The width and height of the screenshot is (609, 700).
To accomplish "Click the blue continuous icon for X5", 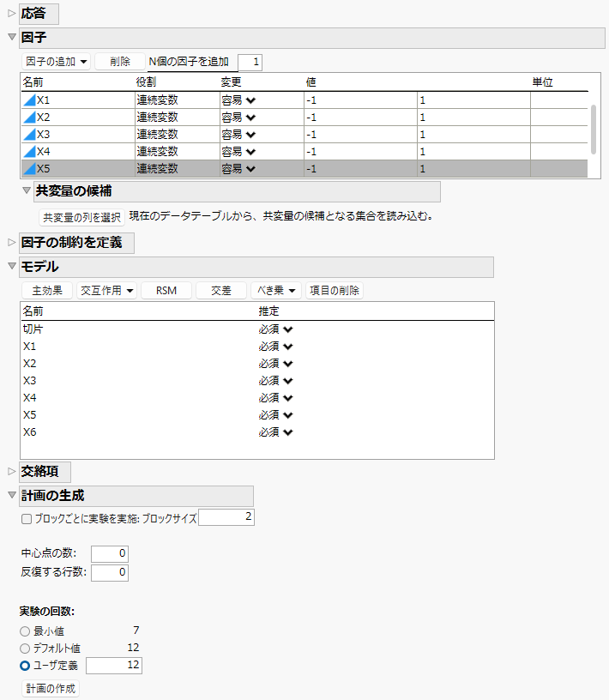I will pyautogui.click(x=29, y=169).
